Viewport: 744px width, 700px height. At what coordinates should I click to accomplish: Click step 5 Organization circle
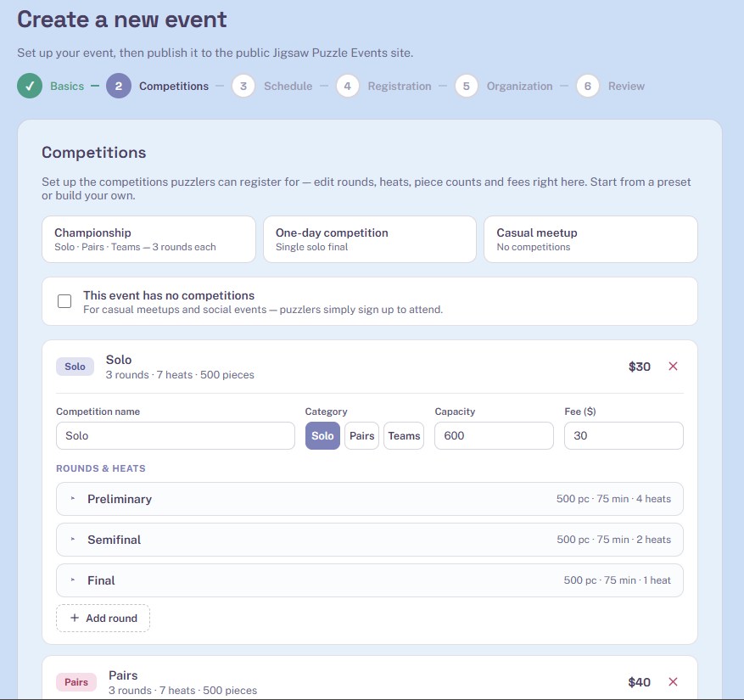[x=466, y=86]
